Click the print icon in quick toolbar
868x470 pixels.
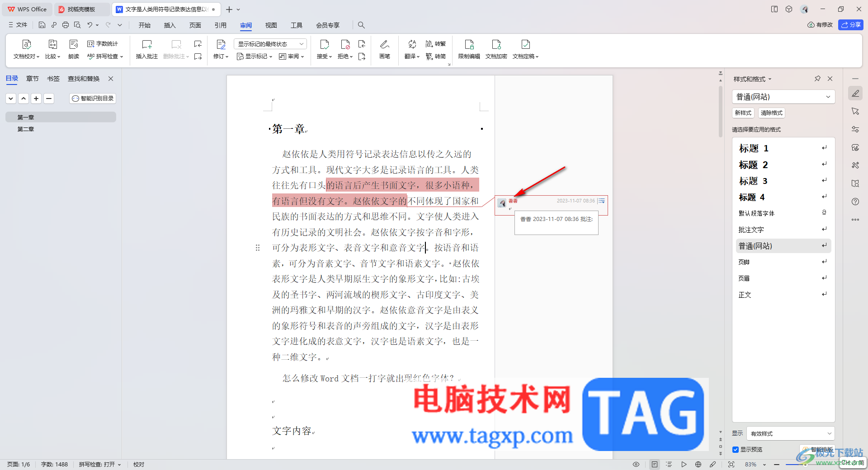[x=66, y=25]
